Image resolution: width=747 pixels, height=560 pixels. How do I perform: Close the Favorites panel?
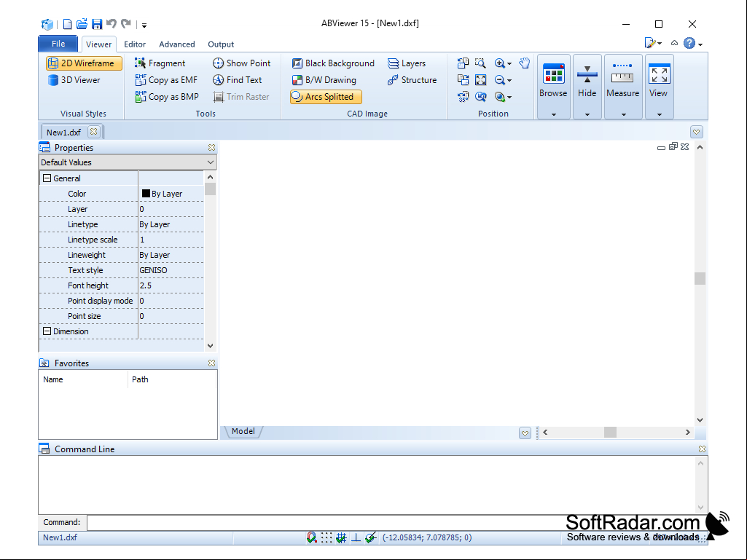click(211, 363)
